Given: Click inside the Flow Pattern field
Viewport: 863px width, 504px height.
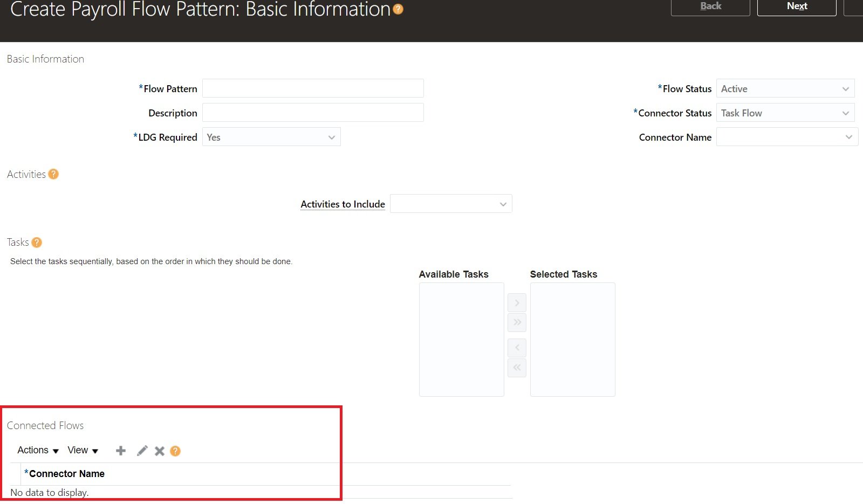Looking at the screenshot, I should pos(313,88).
